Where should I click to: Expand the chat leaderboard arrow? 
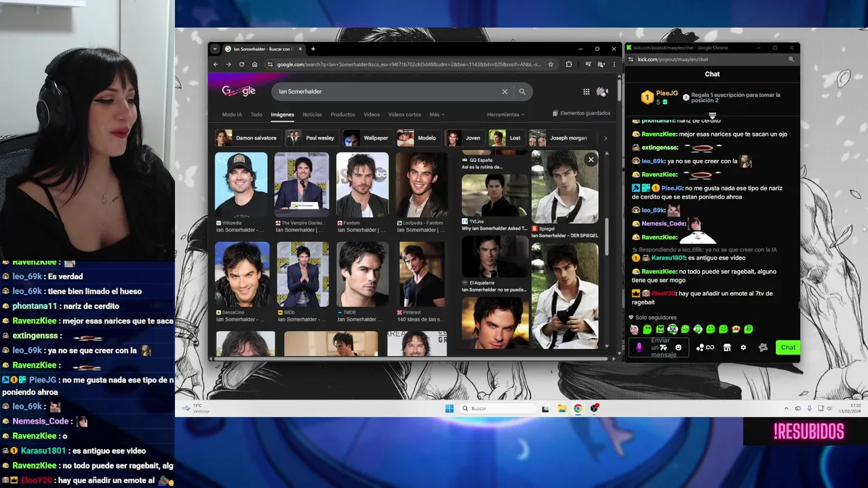click(712, 116)
